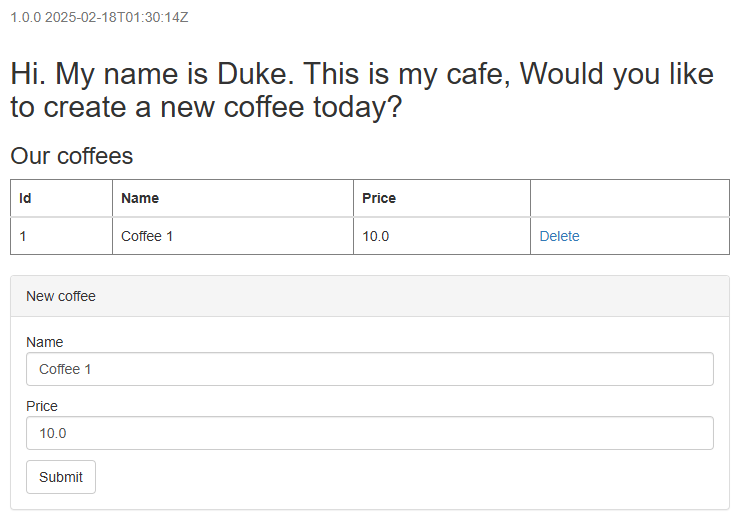
Task: Click the empty actions column header
Action: (629, 198)
